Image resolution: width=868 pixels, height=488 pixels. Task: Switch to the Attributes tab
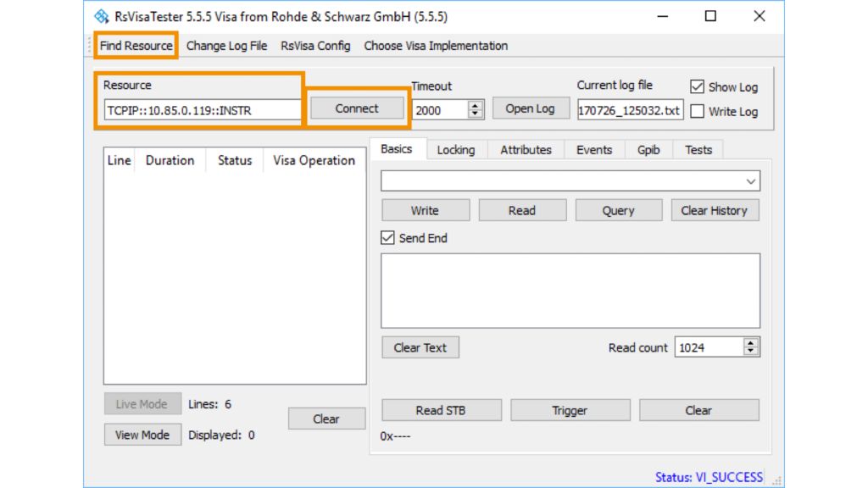coord(526,150)
